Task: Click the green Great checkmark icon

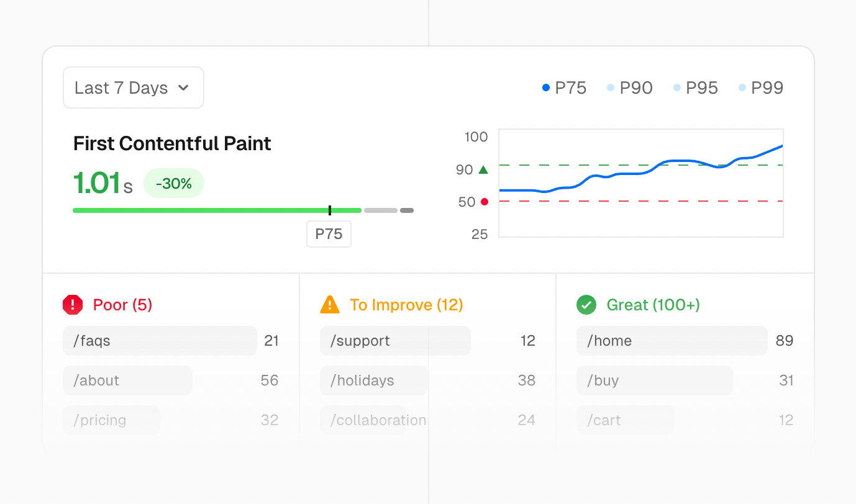Action: [x=586, y=305]
